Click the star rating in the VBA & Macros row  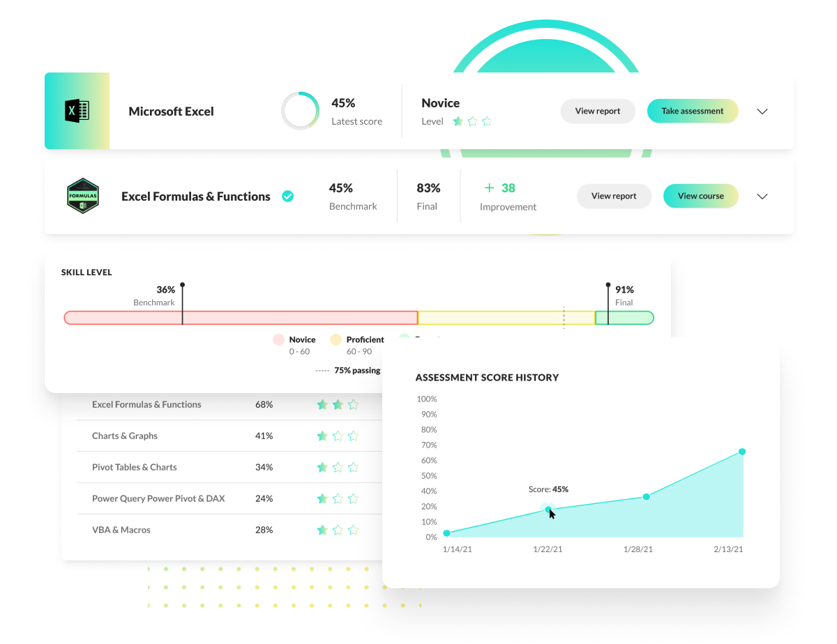(x=338, y=530)
